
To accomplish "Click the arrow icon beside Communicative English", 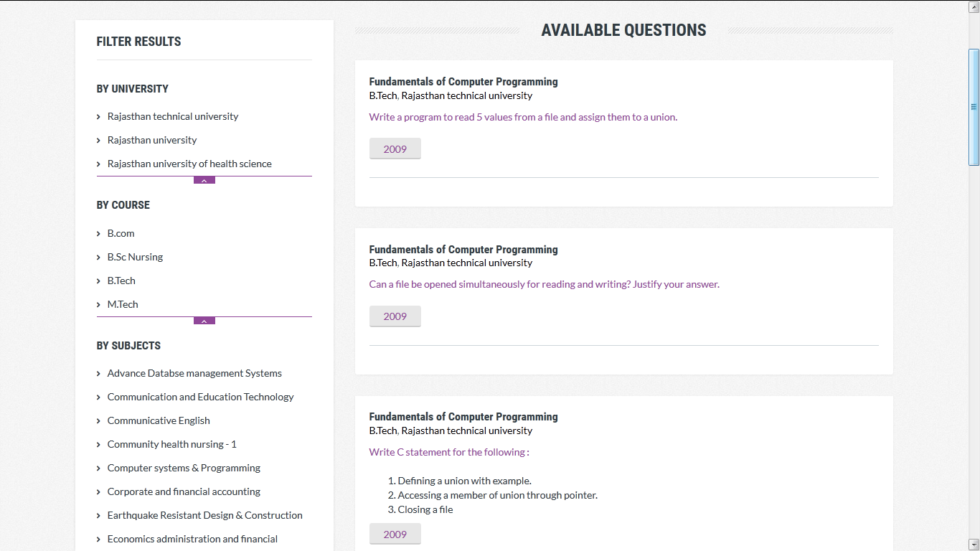I will coord(98,420).
